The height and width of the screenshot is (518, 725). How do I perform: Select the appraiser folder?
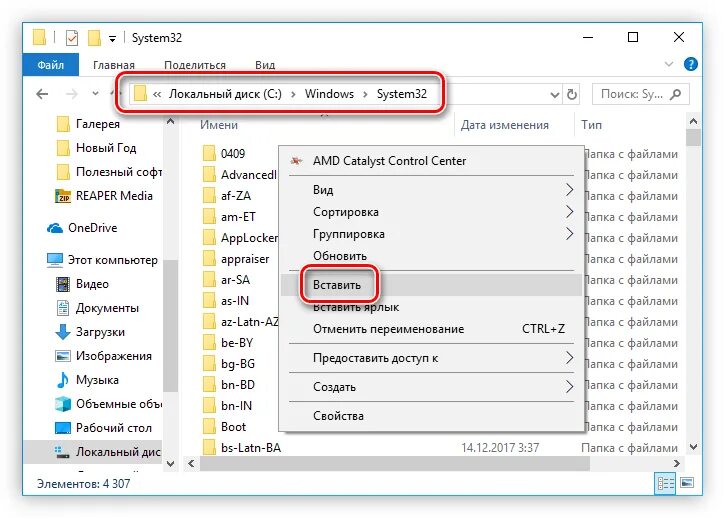(236, 259)
